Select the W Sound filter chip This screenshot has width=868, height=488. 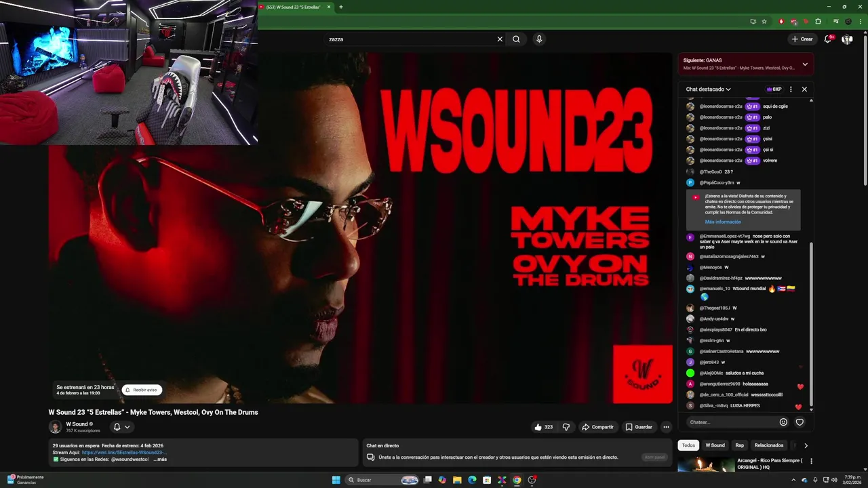715,445
